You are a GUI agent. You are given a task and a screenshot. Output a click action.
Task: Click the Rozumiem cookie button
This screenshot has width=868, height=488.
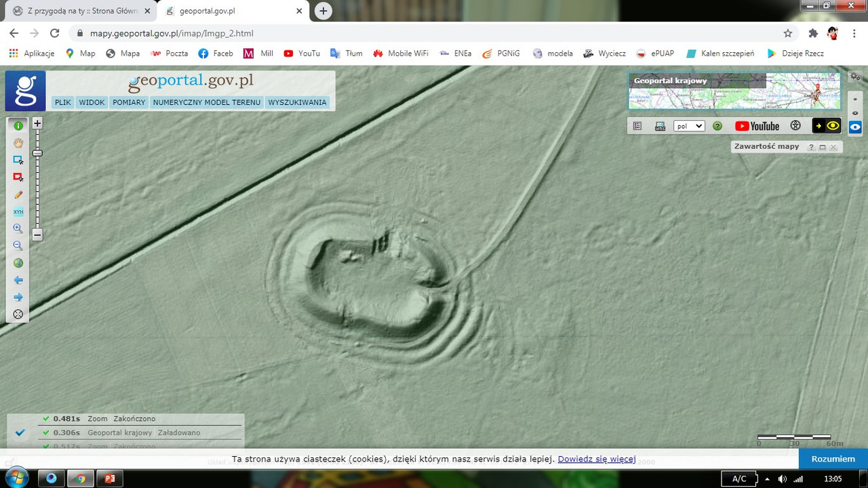point(833,459)
